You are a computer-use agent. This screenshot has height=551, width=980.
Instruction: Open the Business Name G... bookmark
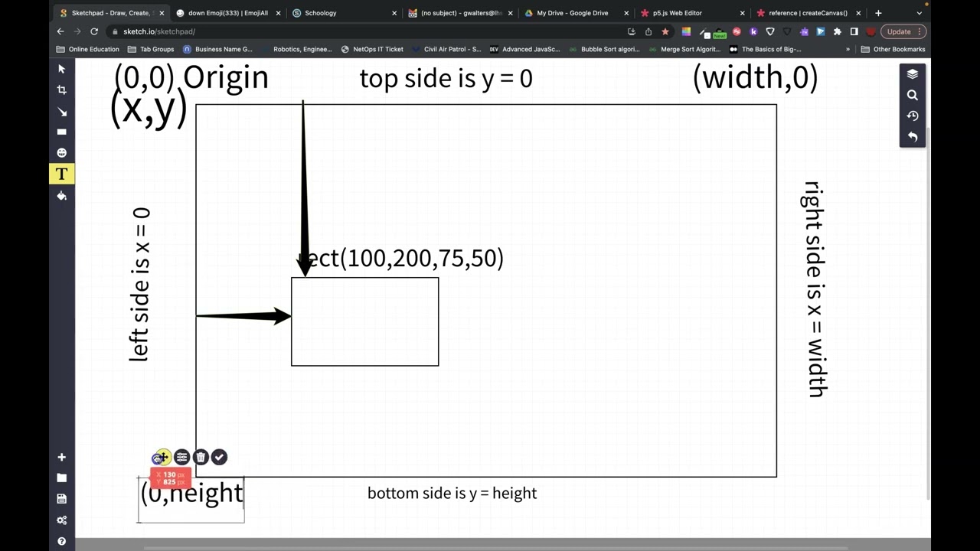tap(217, 49)
